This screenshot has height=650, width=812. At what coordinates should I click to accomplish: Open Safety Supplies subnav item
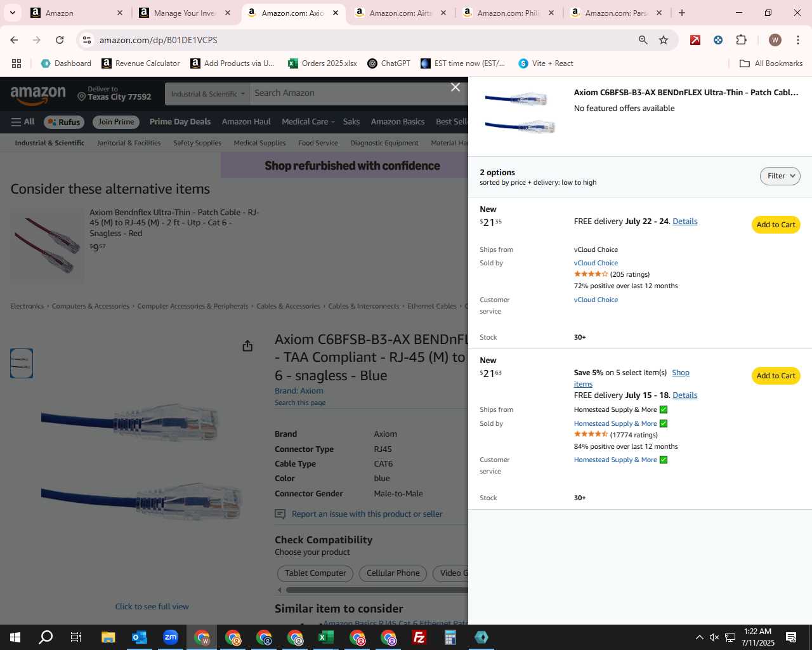[197, 143]
